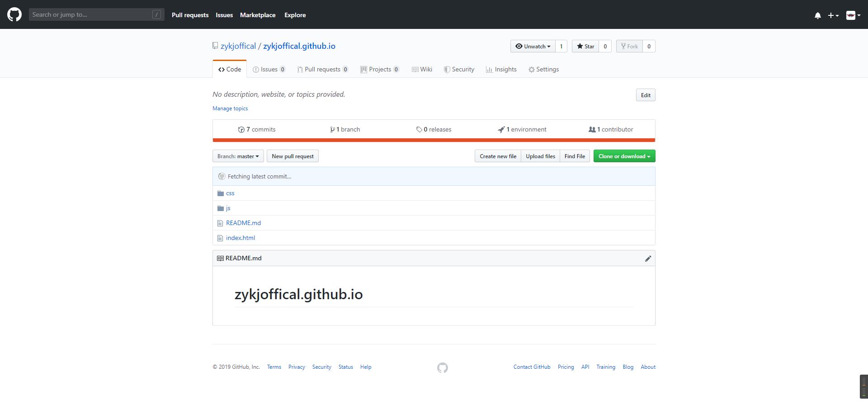
Task: Open the Settings tab
Action: click(x=543, y=69)
